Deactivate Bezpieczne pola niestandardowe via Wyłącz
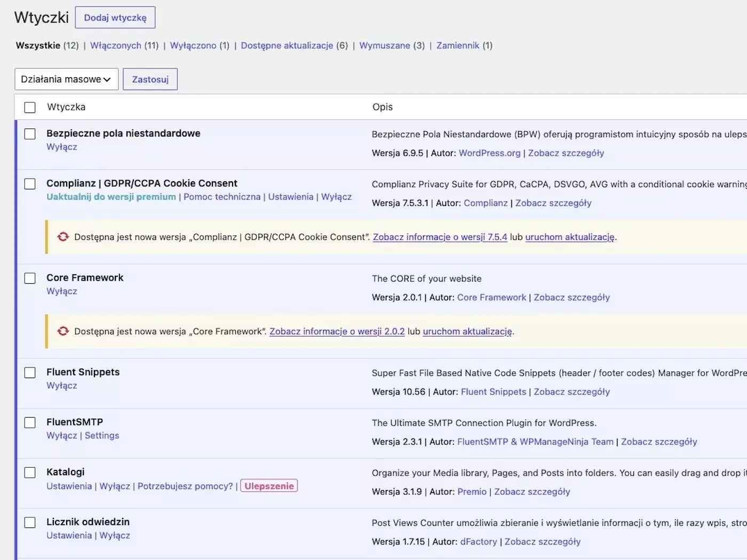 point(62,147)
